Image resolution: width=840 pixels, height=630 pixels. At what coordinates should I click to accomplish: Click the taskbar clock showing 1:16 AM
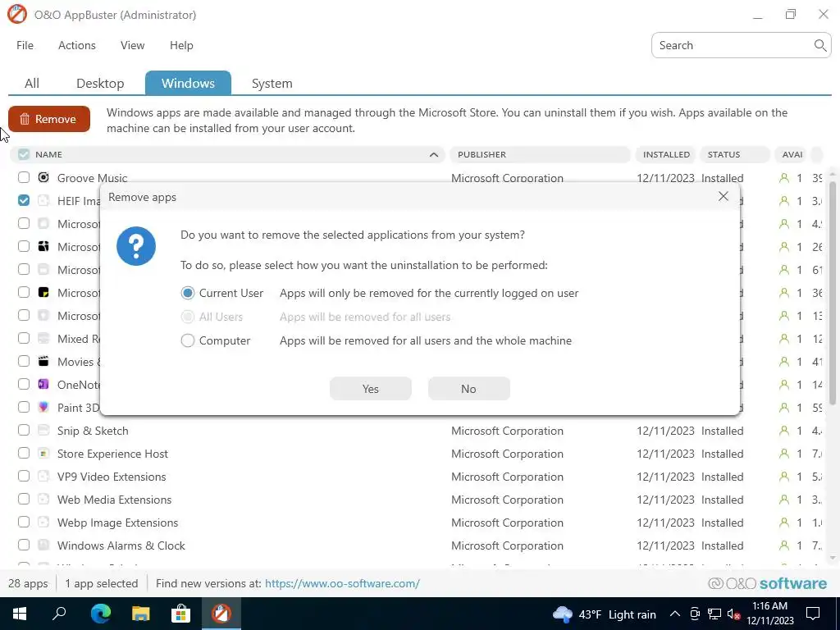769,614
